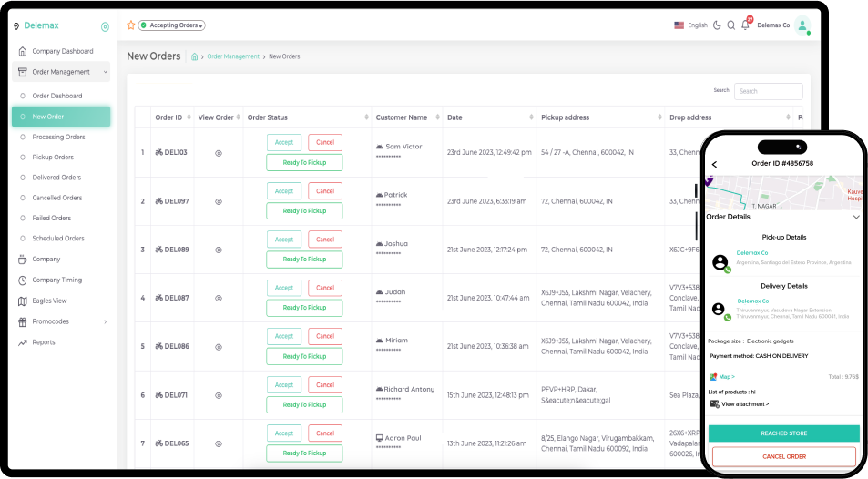View order DEL103 using the eye icon

pos(219,153)
